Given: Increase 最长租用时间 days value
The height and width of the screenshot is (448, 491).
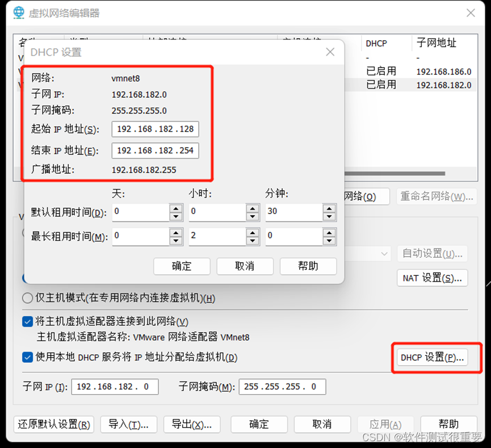Looking at the screenshot, I should (176, 233).
